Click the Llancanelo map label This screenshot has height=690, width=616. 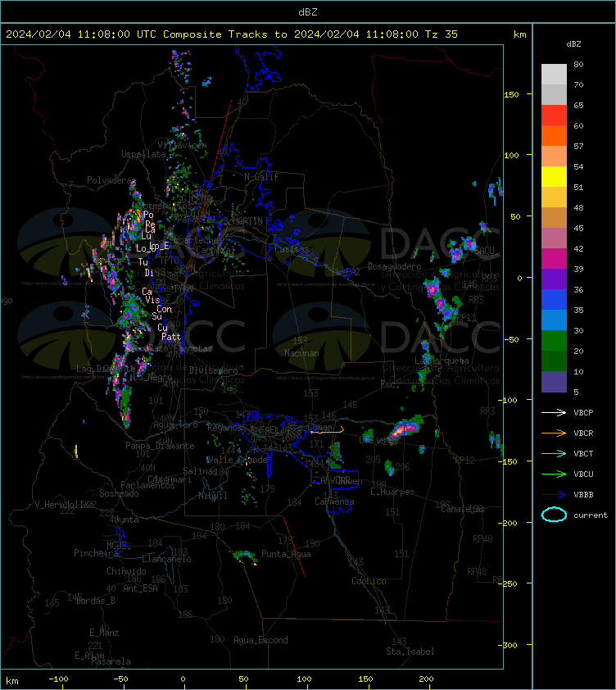click(x=166, y=560)
